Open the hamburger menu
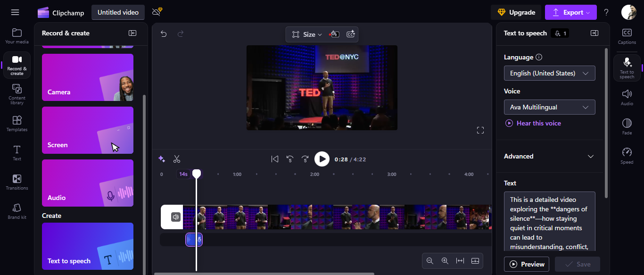This screenshot has height=275, width=644. (x=15, y=12)
